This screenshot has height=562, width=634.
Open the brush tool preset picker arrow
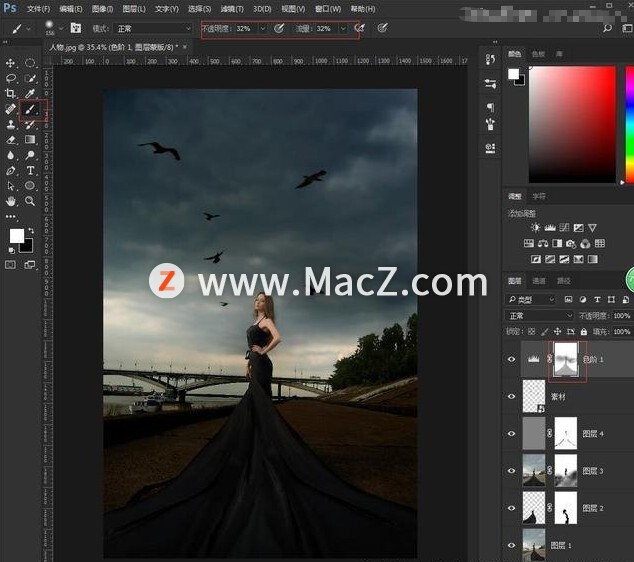(x=28, y=29)
